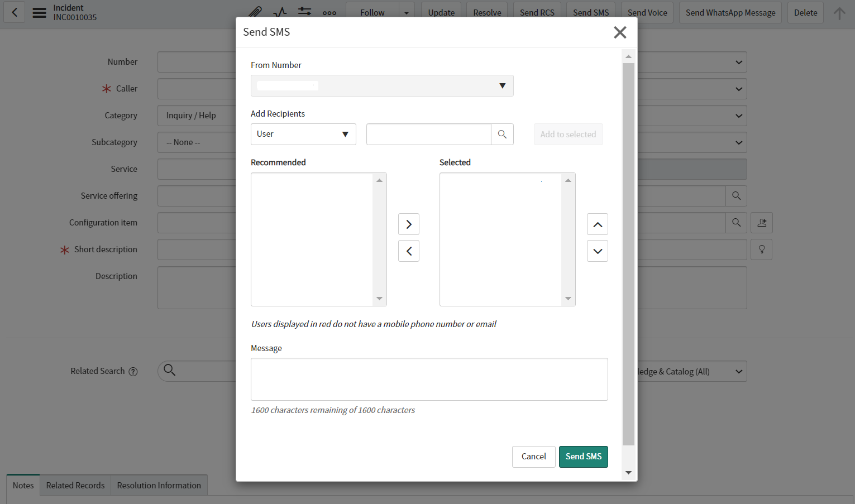Open the hamburger context menu icon
The width and height of the screenshot is (855, 504).
click(x=39, y=12)
